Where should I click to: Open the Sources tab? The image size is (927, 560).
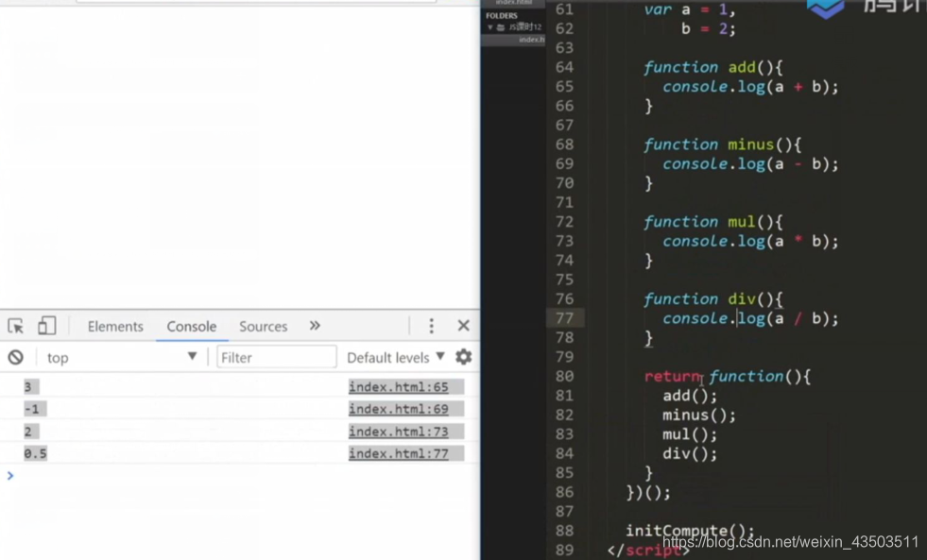[263, 326]
